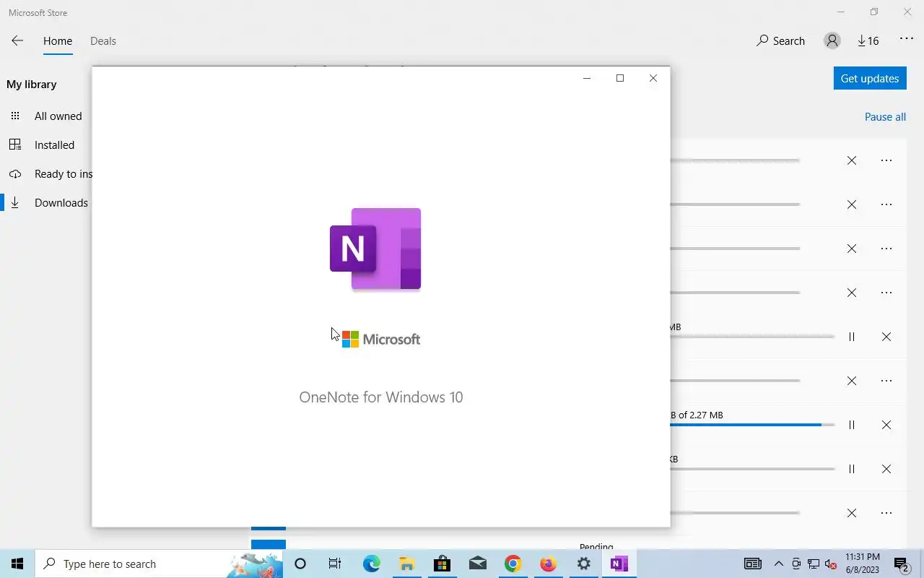Screen dimensions: 924x578
Task: Open the clock showing 11:31 PM
Action: click(x=862, y=564)
